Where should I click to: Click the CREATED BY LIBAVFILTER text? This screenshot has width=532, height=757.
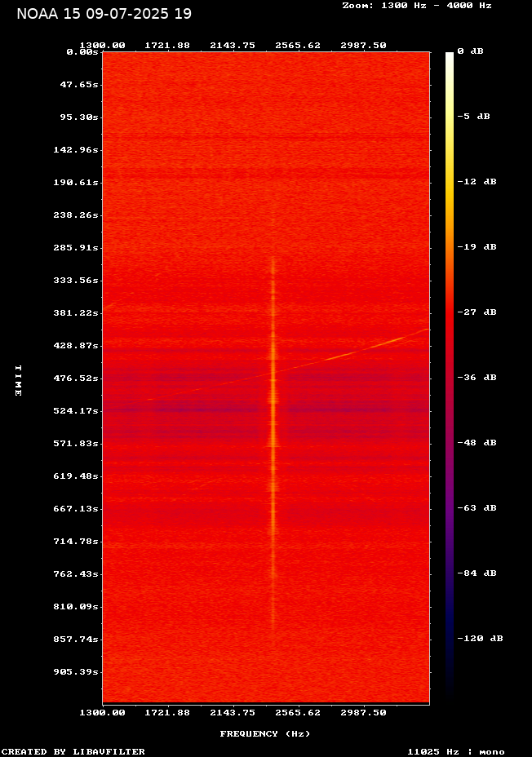click(73, 751)
